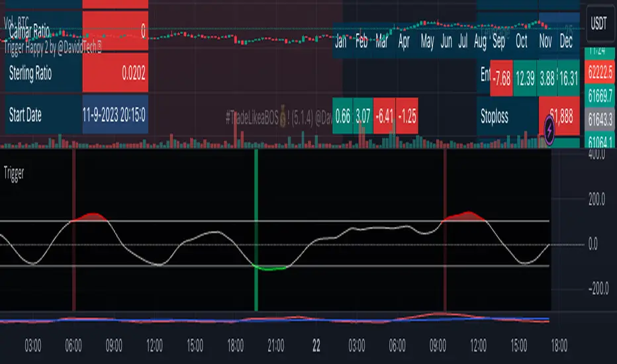The image size is (617, 364).
Task: Click the -200.0 oscillator scale value
Action: [598, 289]
